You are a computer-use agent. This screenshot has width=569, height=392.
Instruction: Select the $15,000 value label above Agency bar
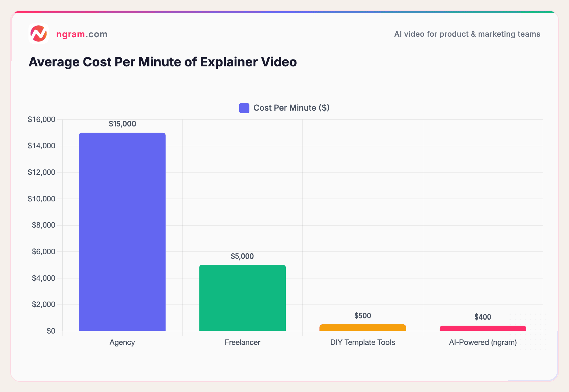click(x=122, y=124)
